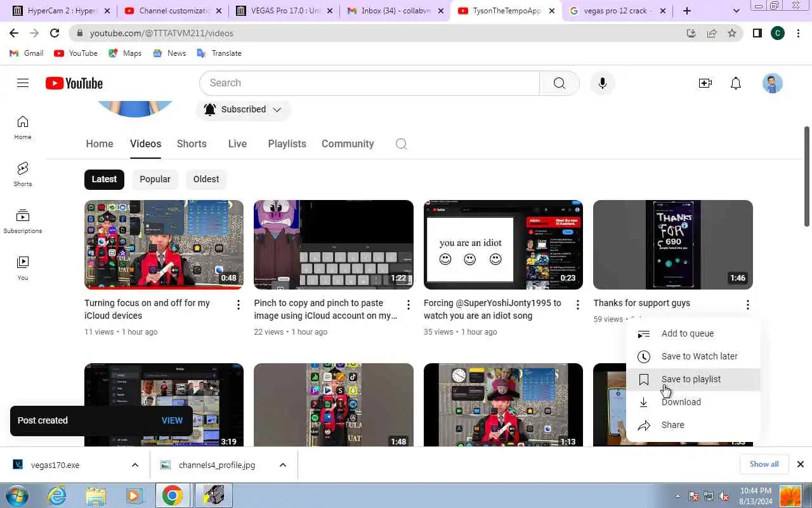Open Chrome from the taskbar
The height and width of the screenshot is (508, 812).
(172, 495)
